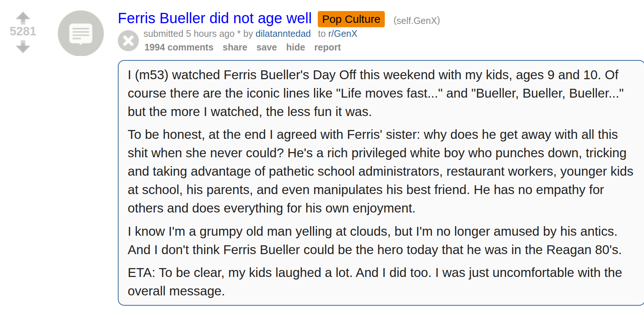This screenshot has height=309, width=644.
Task: Go to the r/GenX subreddit
Action: pos(342,34)
